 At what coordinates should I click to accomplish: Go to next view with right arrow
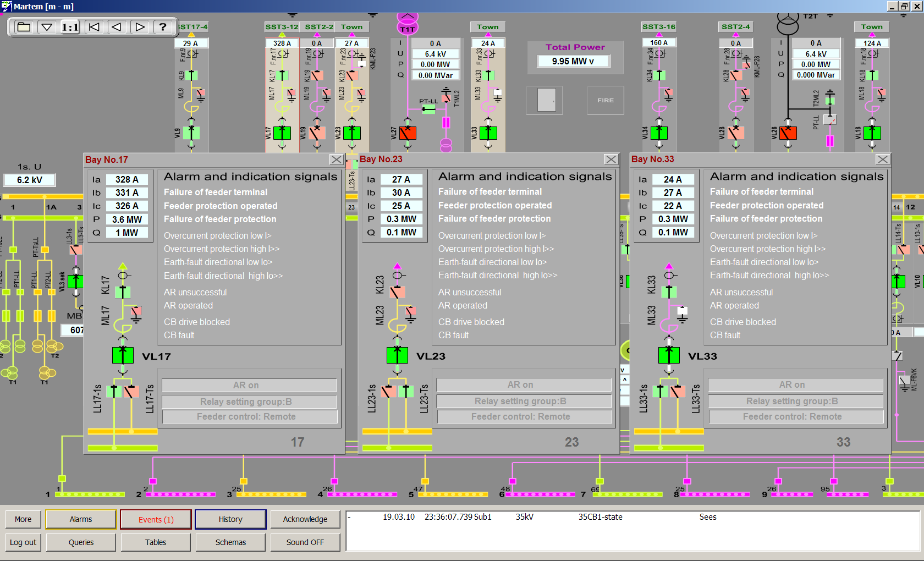coord(140,27)
